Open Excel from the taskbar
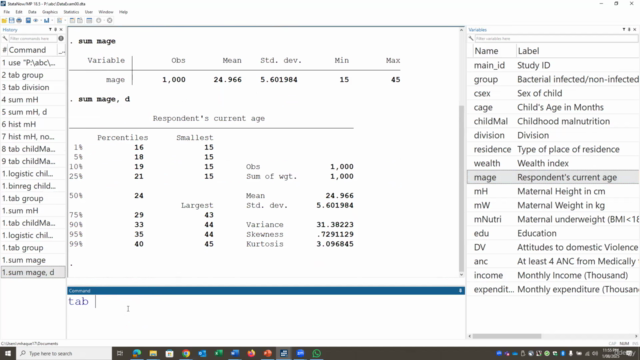The width and height of the screenshot is (640, 360). (218, 353)
